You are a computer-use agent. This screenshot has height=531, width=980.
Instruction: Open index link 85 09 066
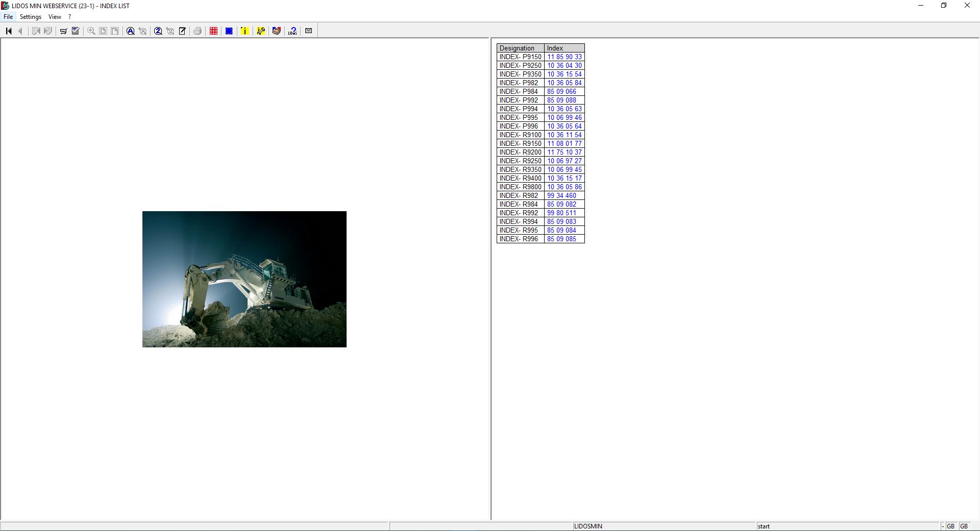561,92
